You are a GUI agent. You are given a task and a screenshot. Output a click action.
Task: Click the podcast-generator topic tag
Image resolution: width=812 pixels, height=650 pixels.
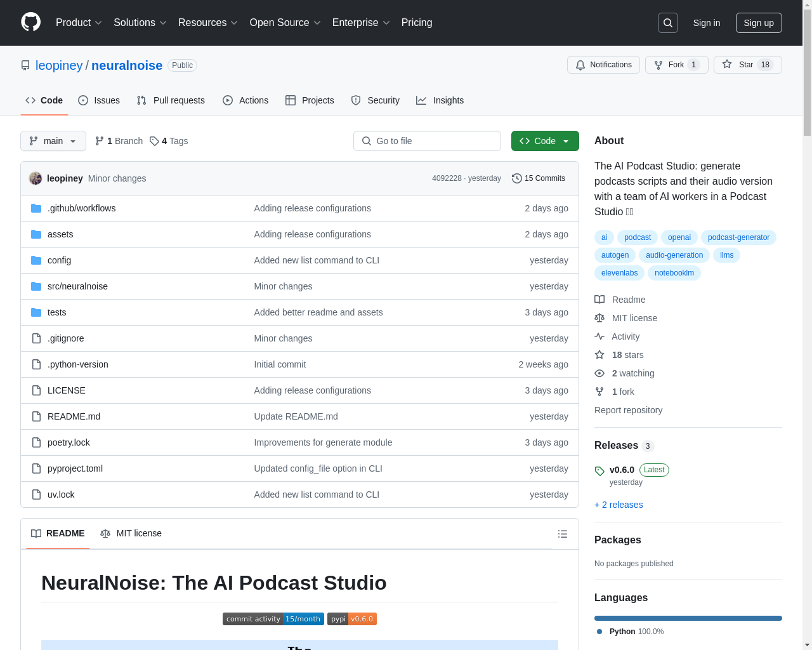[x=738, y=237]
